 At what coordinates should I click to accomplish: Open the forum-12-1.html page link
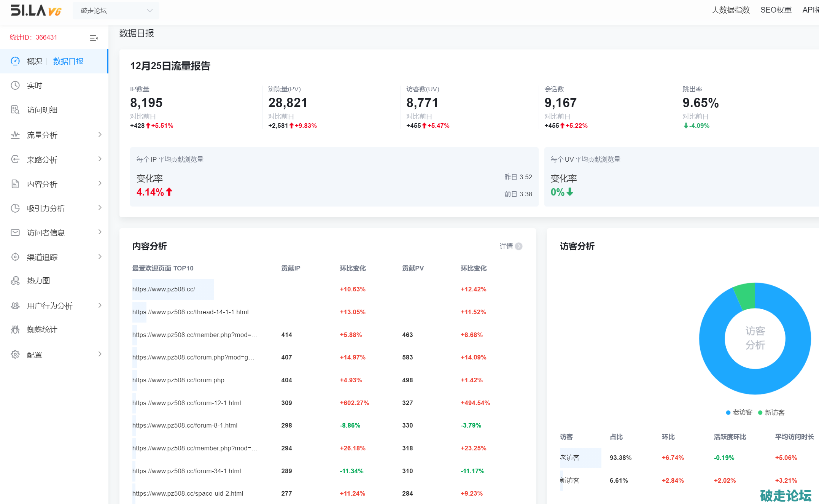pyautogui.click(x=186, y=403)
